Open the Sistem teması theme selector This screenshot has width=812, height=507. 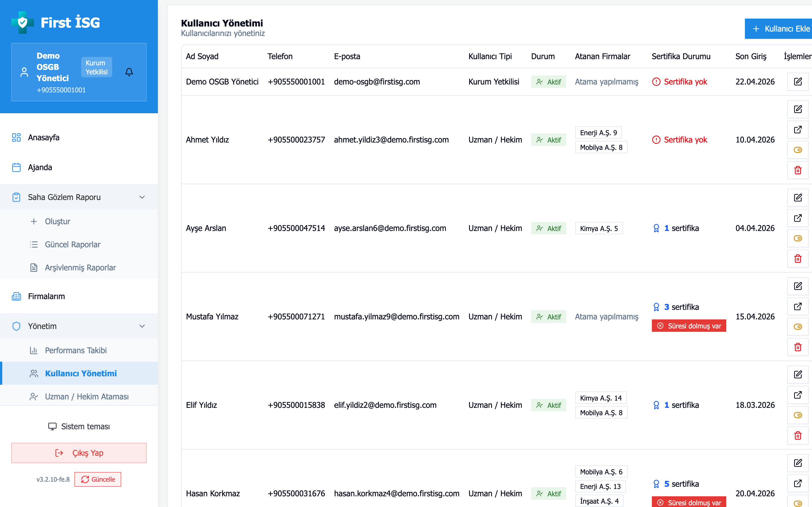tap(79, 426)
